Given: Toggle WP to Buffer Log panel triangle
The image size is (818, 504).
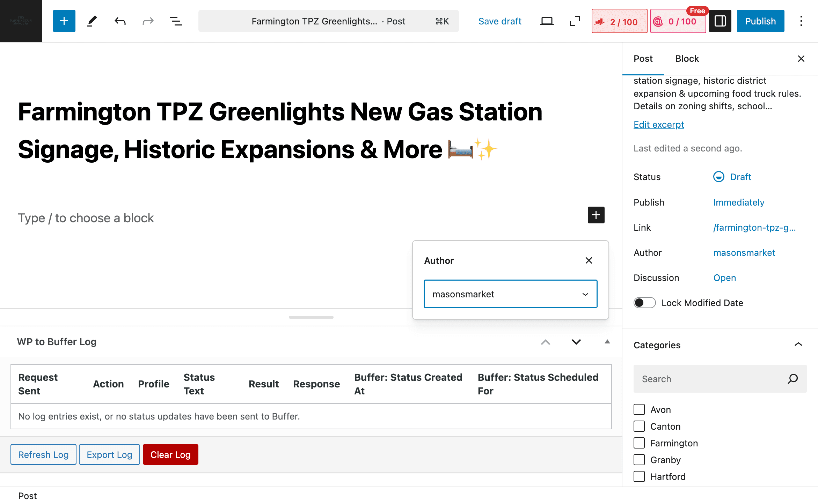Looking at the screenshot, I should (x=607, y=342).
